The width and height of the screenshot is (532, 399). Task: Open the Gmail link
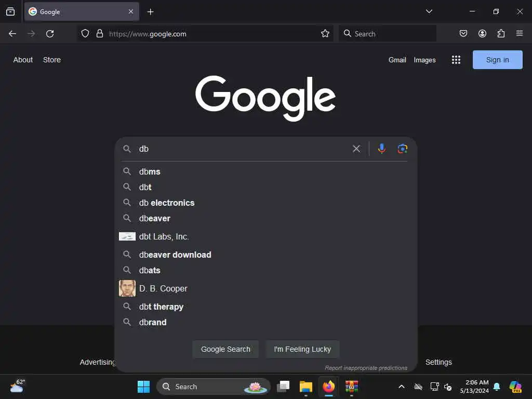(x=397, y=60)
